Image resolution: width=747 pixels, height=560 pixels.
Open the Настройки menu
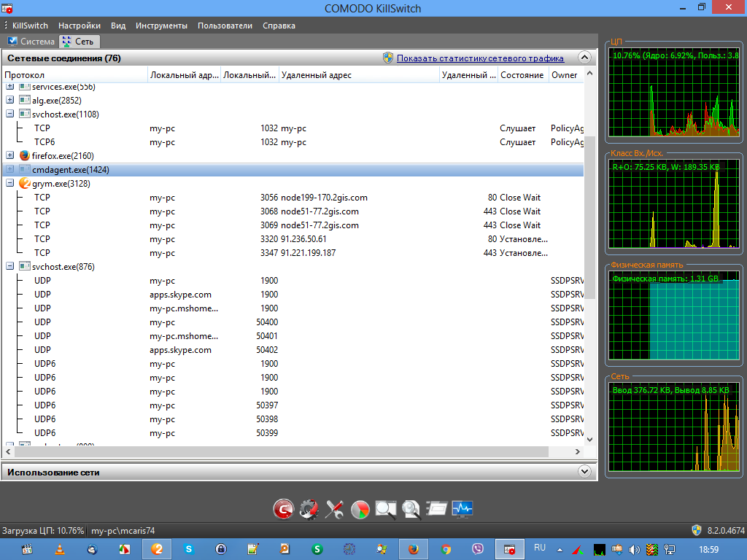[x=80, y=26]
